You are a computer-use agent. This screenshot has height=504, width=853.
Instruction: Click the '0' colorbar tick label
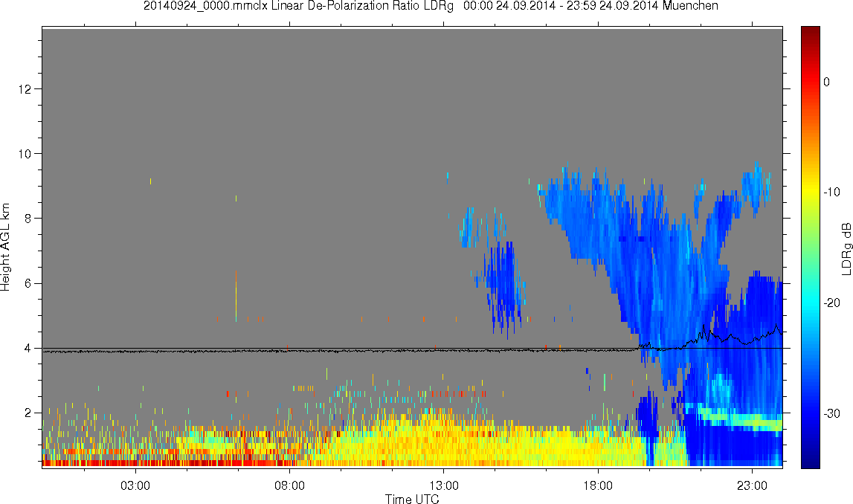pyautogui.click(x=827, y=82)
